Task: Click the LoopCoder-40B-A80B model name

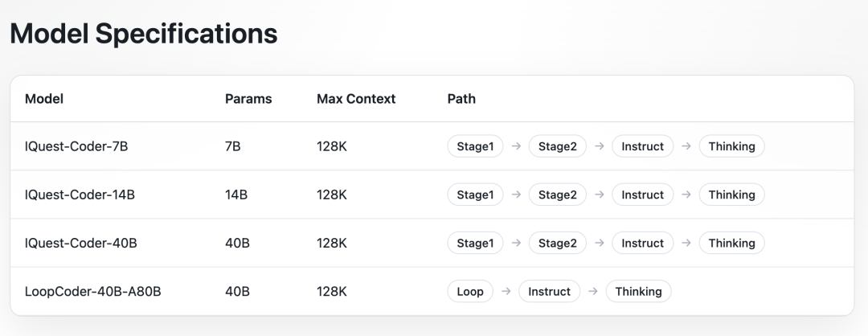Action: point(92,291)
